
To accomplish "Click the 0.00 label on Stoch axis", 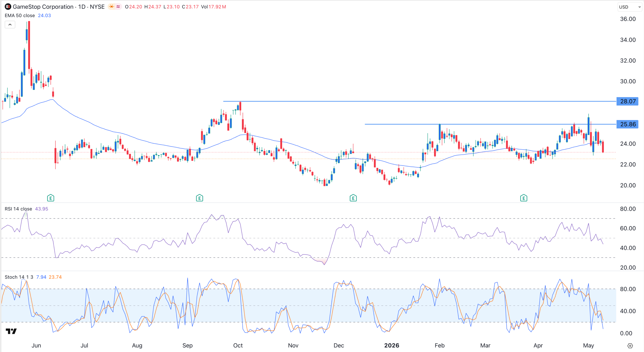I will pyautogui.click(x=626, y=333).
